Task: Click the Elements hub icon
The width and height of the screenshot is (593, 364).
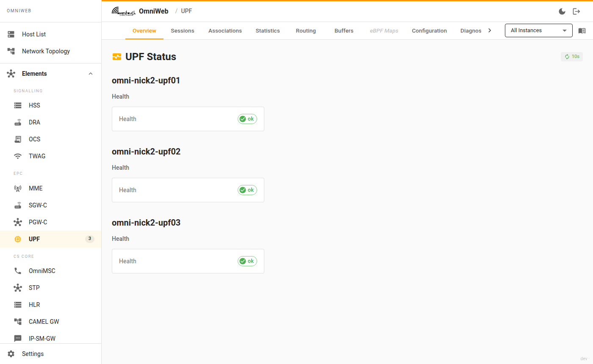Action: click(x=11, y=74)
